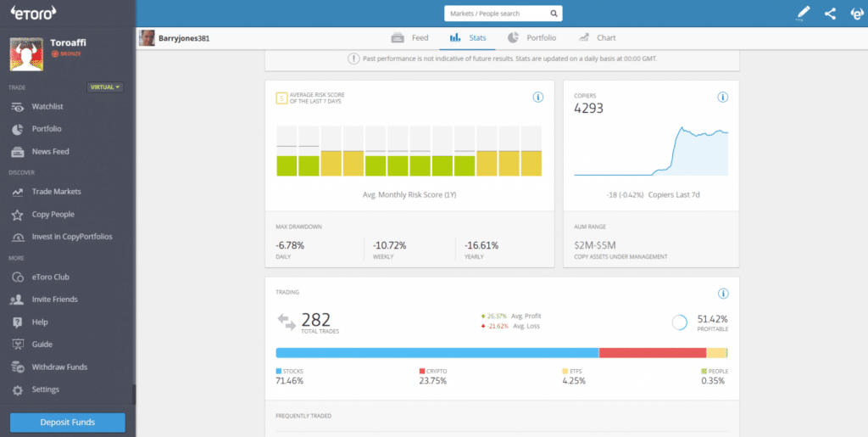Click the -6.78% daily drawdown value
868x437 pixels.
(x=290, y=245)
